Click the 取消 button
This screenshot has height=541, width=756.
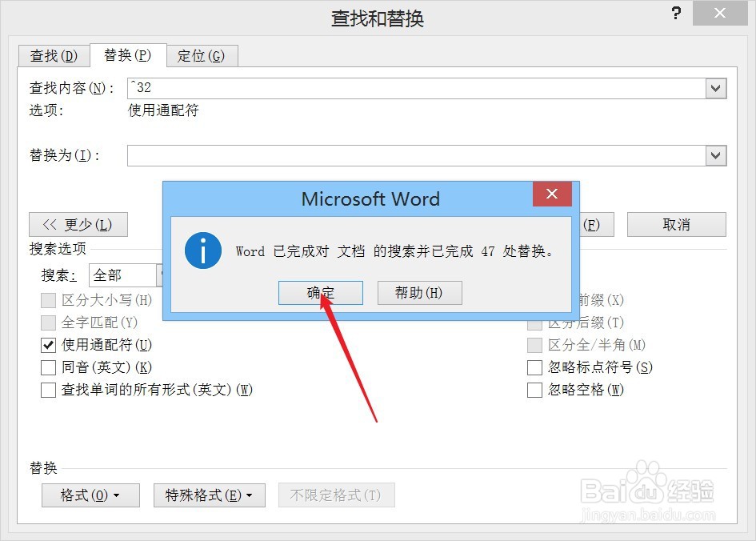(677, 225)
